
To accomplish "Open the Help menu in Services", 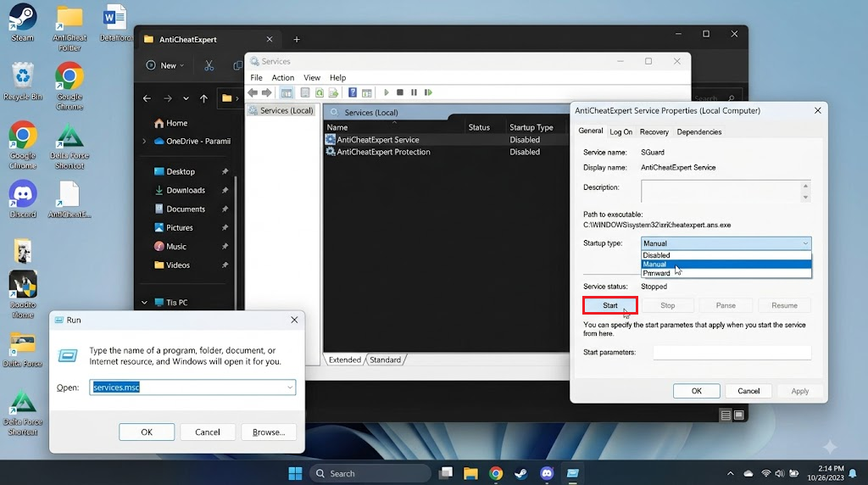I will click(337, 77).
